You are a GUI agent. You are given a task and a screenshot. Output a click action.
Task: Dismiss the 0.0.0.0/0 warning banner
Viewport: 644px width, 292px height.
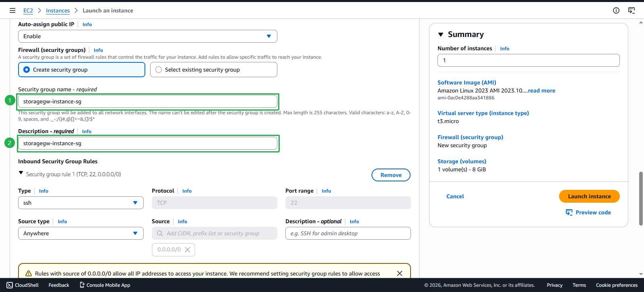pyautogui.click(x=400, y=273)
